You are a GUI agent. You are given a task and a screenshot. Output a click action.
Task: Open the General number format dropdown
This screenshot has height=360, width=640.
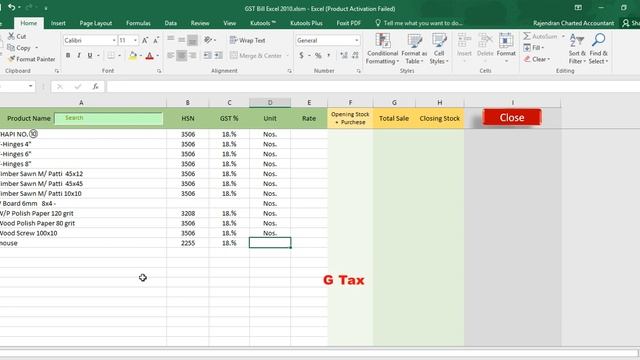pyautogui.click(x=356, y=40)
